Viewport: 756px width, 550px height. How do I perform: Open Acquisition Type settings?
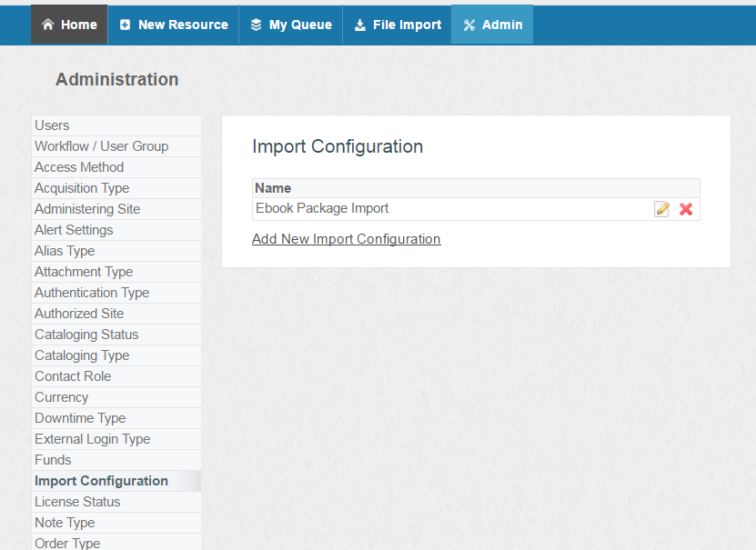coord(116,188)
